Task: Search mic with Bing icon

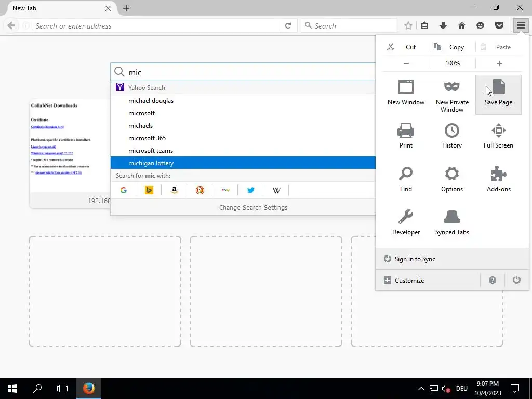Action: [149, 190]
